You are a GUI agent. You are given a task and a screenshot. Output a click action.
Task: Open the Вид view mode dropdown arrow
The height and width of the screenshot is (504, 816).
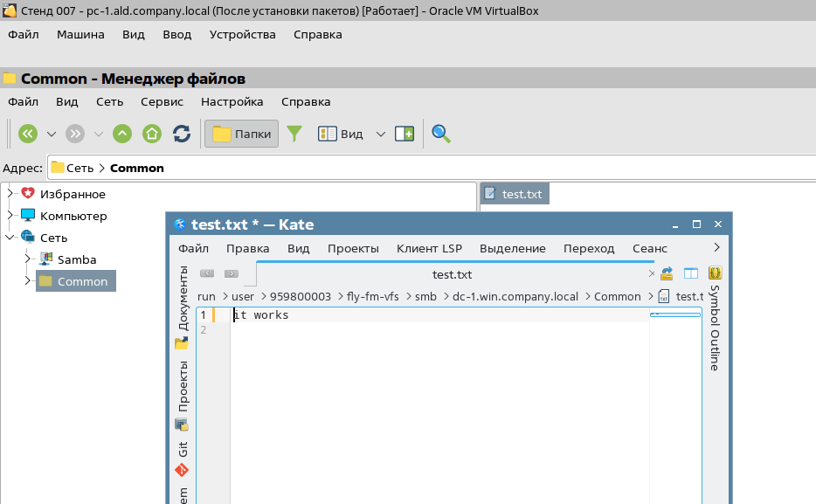[381, 135]
